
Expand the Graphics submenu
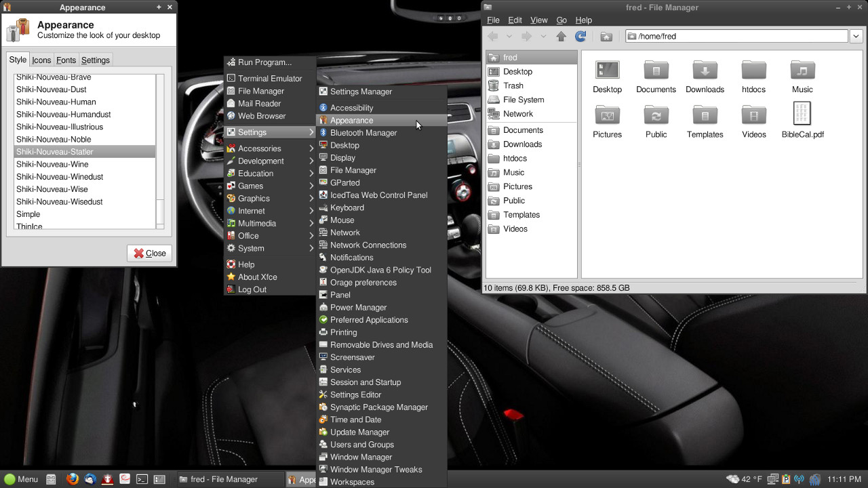(x=271, y=199)
